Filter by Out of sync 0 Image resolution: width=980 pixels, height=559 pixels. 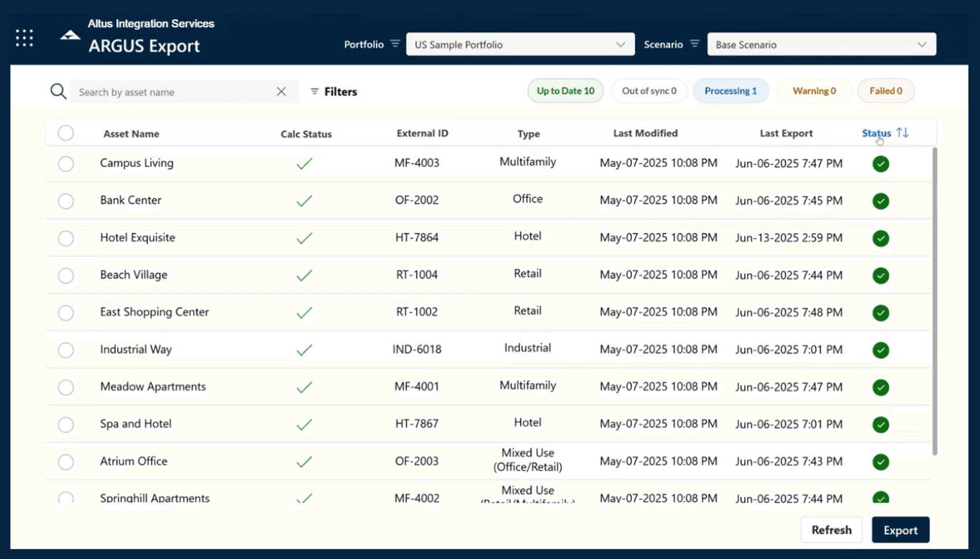point(649,91)
